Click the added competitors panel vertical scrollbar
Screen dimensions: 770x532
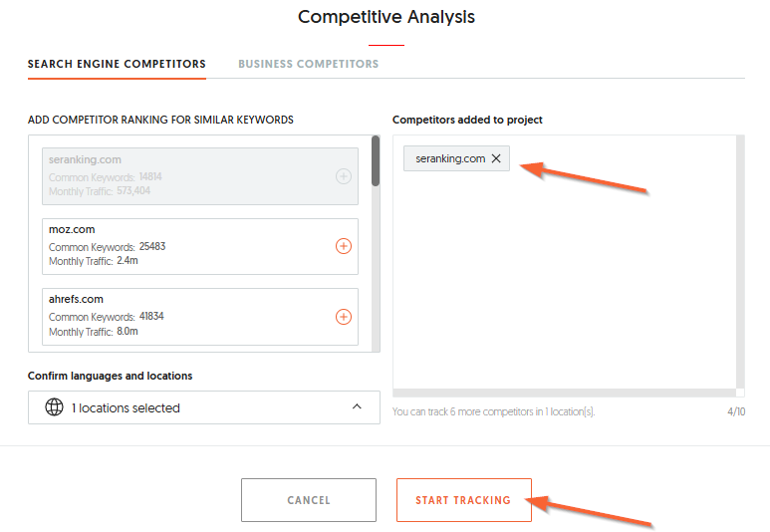740,259
